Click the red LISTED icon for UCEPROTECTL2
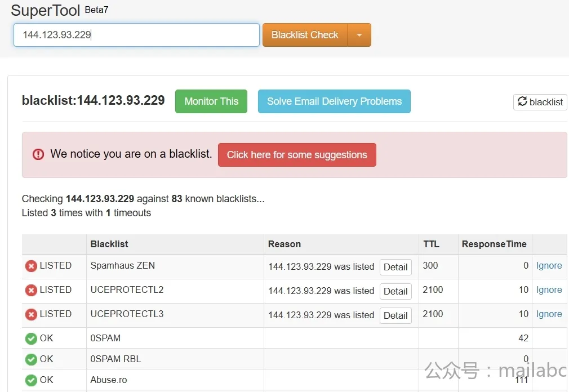Screen dimensions: 569x392 31,291
